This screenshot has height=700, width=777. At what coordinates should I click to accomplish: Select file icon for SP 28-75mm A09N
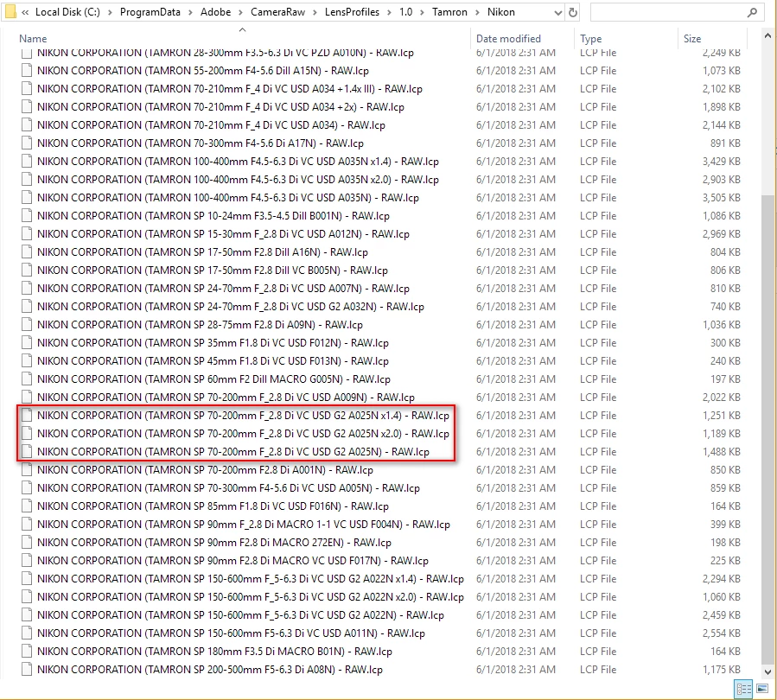coord(27,324)
